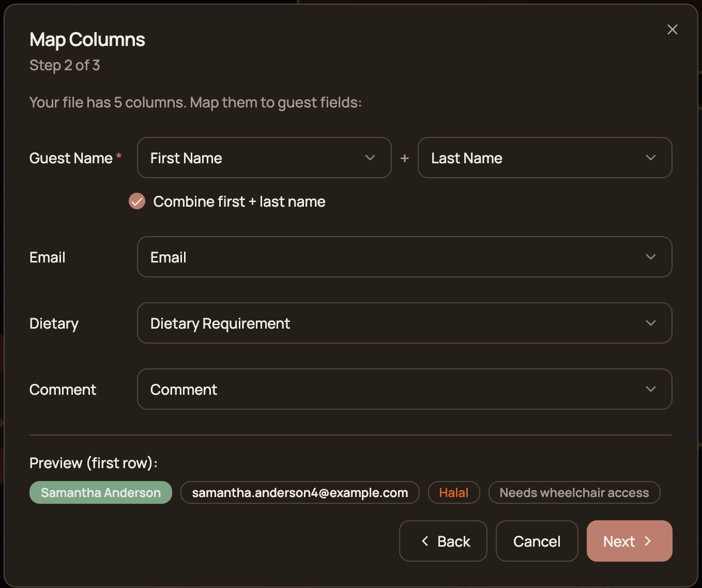Close the Map Columns dialog
Image resolution: width=702 pixels, height=588 pixels.
coord(672,29)
